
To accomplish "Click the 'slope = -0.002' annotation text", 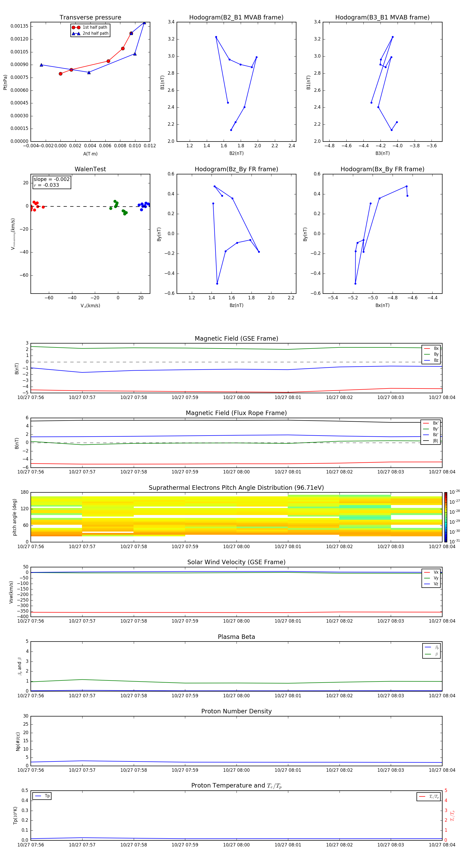I will [x=52, y=179].
